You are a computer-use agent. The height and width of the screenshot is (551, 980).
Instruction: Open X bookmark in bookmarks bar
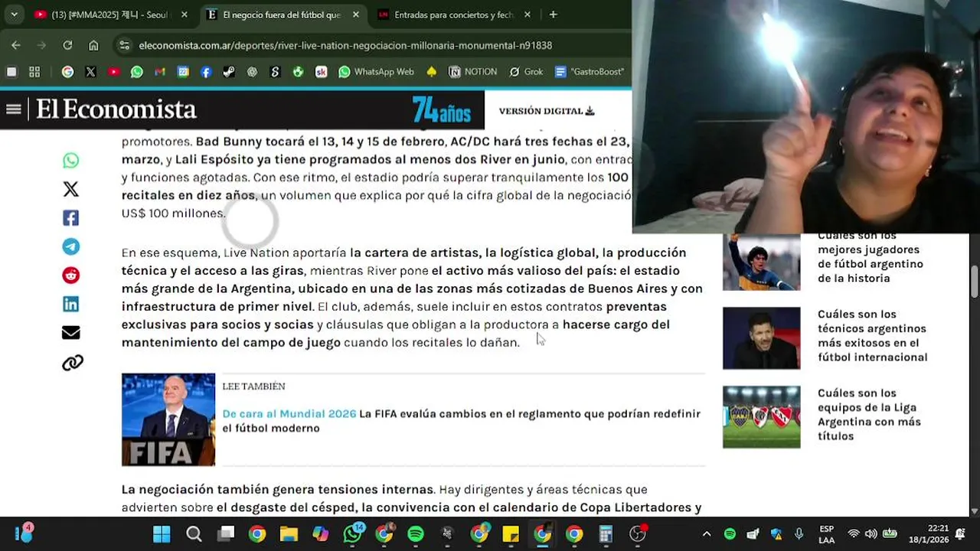[x=90, y=72]
